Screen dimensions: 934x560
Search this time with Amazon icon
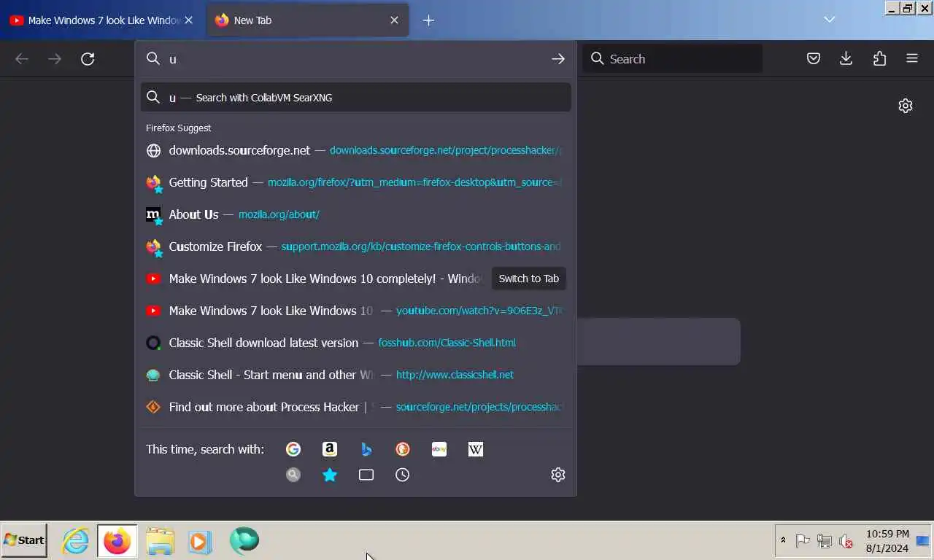coord(330,449)
